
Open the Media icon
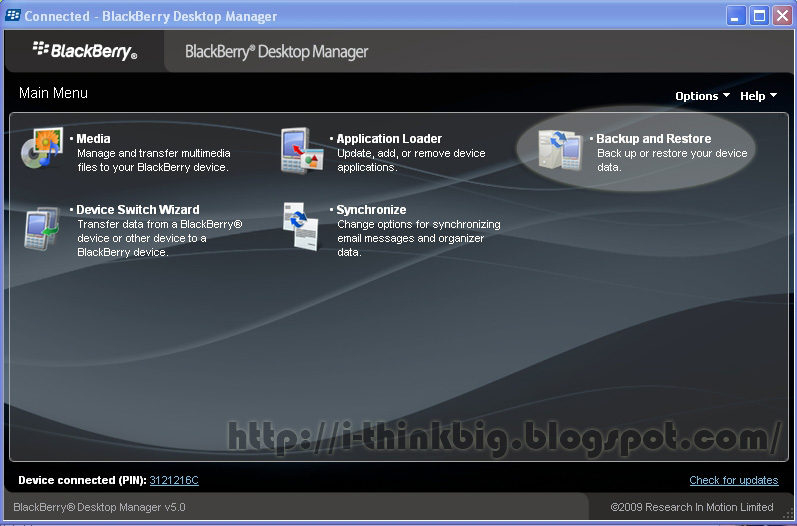(42, 148)
